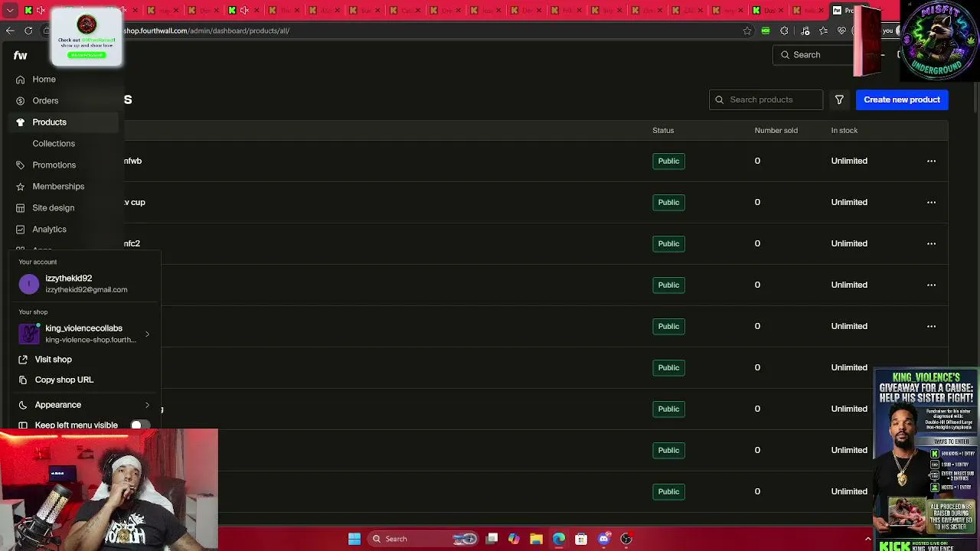
Task: Open Orders in the sidebar
Action: pos(45,101)
